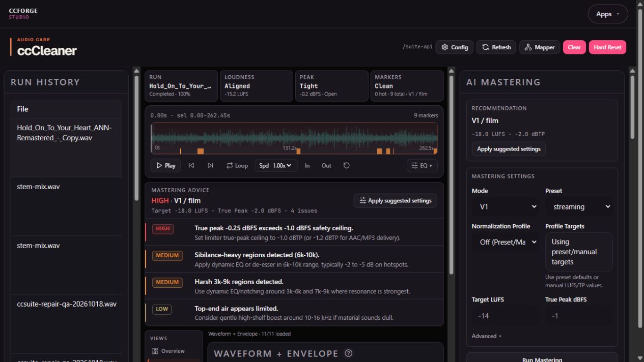644x362 pixels.
Task: Start playback with the Play button
Action: click(x=166, y=166)
